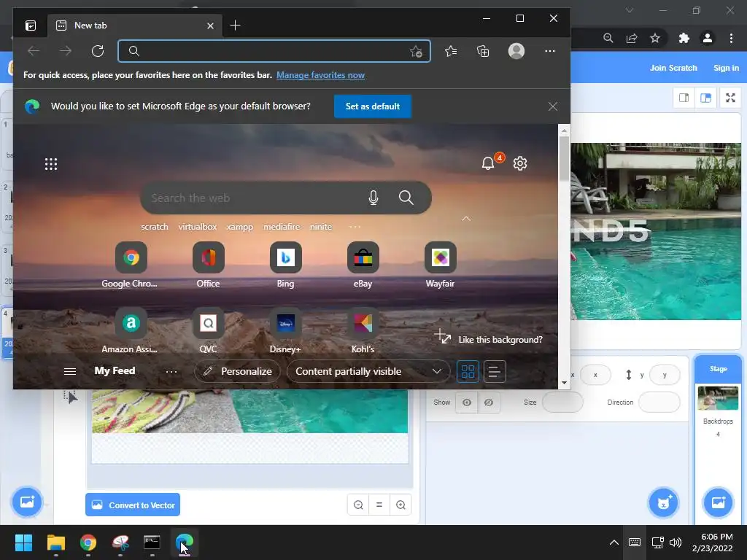
Task: Click the Personalize button
Action: 237,371
